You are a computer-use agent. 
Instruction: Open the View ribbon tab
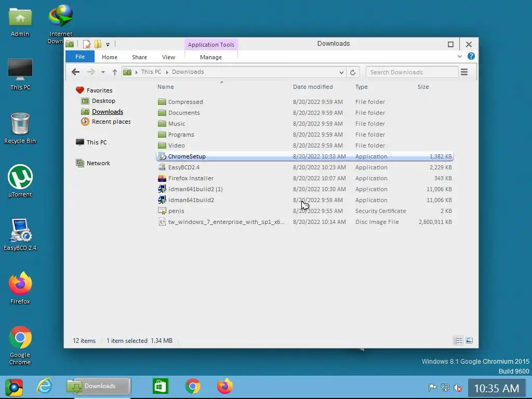(169, 57)
